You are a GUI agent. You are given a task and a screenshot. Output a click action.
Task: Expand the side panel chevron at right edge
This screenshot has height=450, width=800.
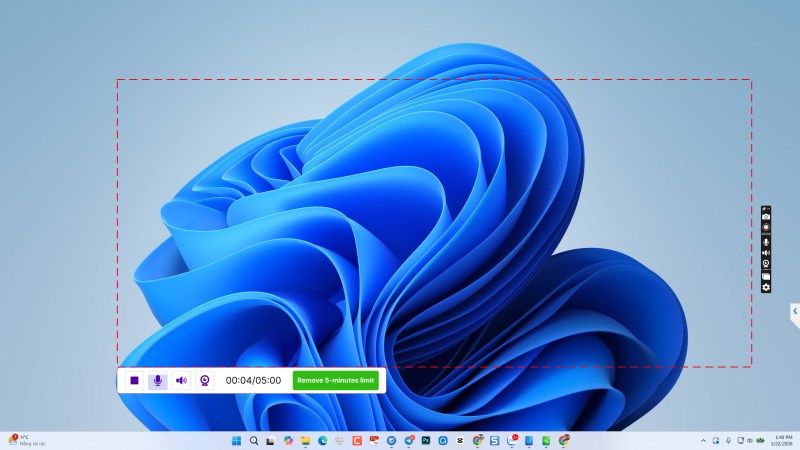(794, 312)
